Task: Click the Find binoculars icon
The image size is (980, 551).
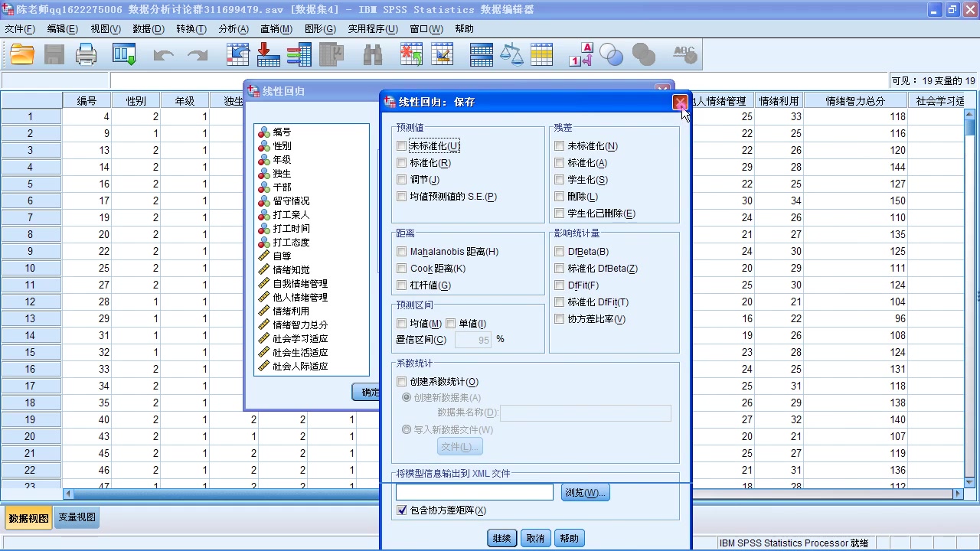Action: point(372,54)
